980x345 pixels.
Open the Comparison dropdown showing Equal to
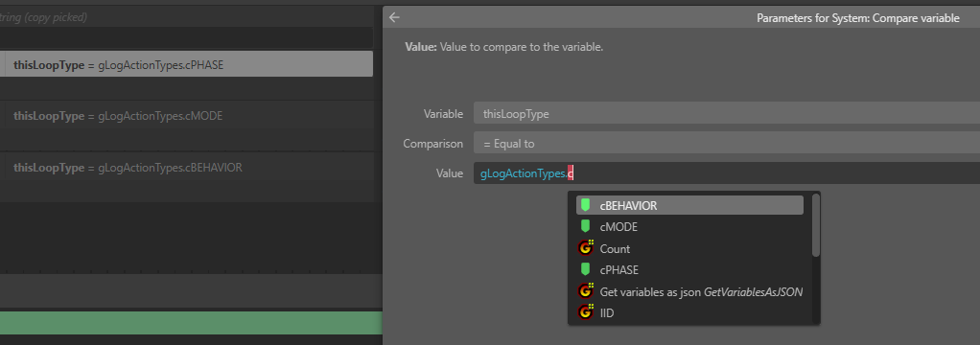pos(727,143)
